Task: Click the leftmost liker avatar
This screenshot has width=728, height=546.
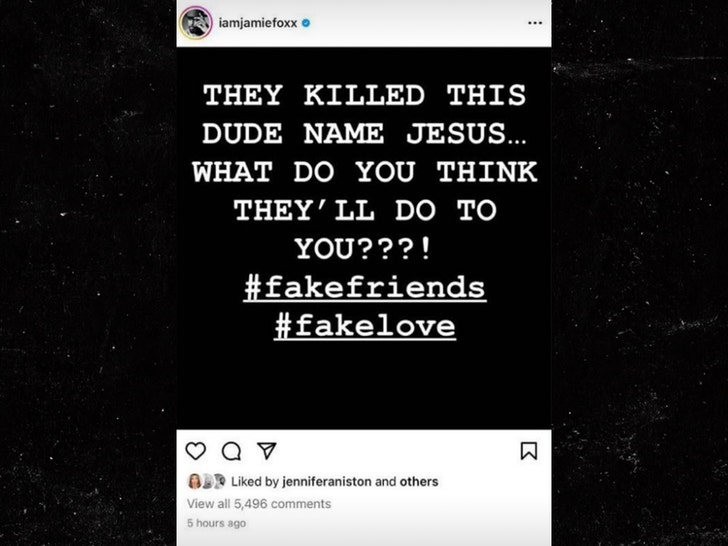Action: 194,482
